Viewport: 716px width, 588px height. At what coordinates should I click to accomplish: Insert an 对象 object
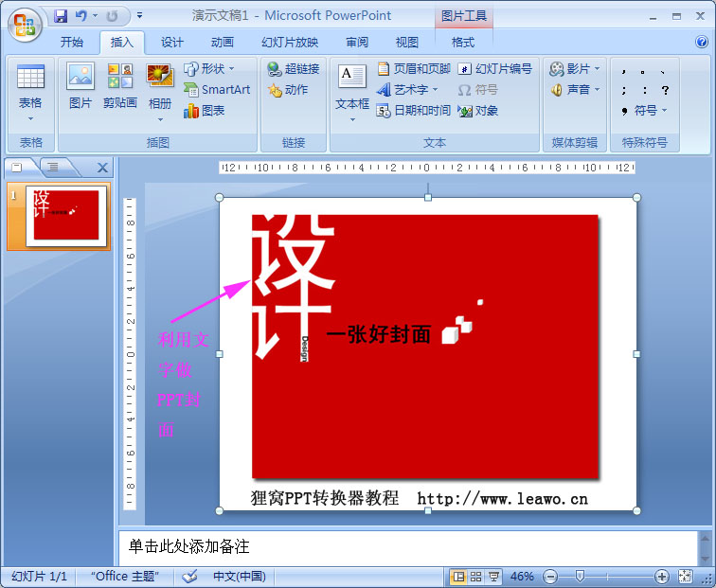(x=477, y=111)
